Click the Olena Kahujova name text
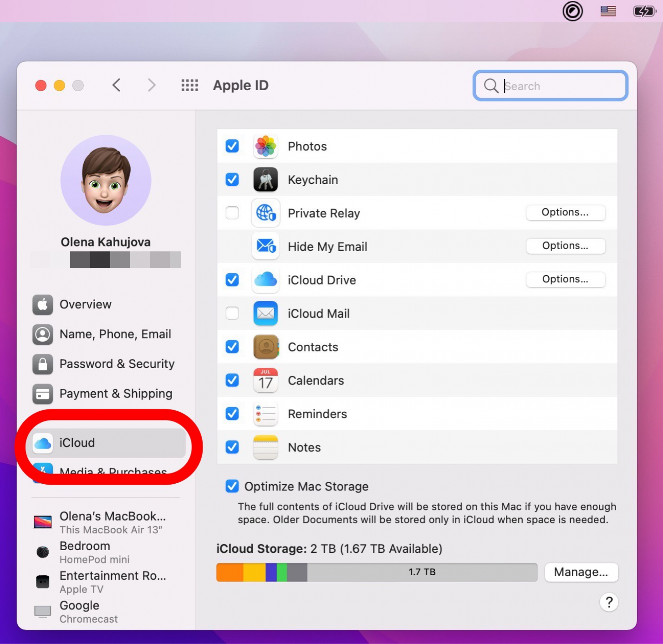 [106, 242]
